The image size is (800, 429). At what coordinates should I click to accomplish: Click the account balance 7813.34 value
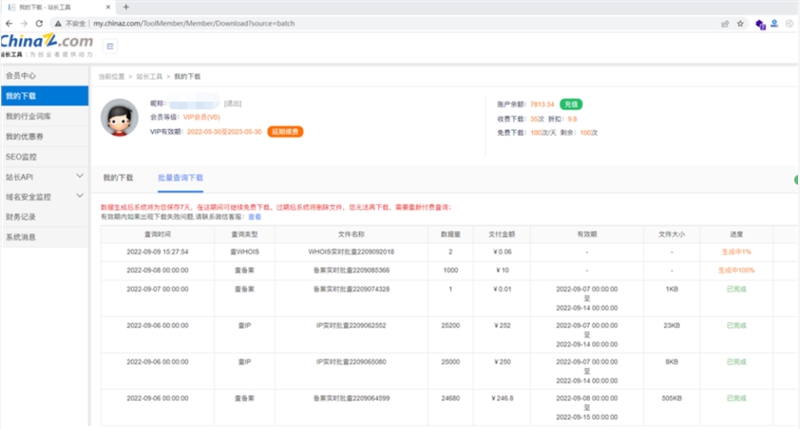pyautogui.click(x=542, y=104)
